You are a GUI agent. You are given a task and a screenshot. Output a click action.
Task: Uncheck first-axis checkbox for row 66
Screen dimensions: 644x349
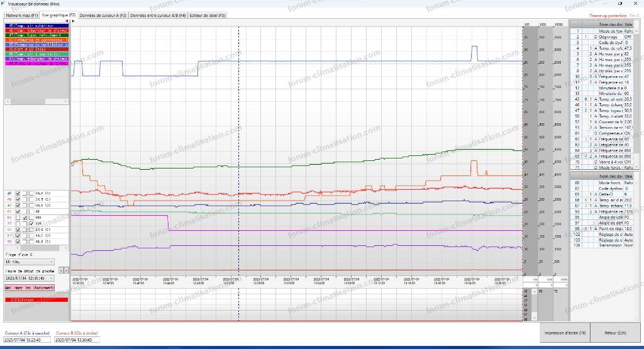(18, 230)
